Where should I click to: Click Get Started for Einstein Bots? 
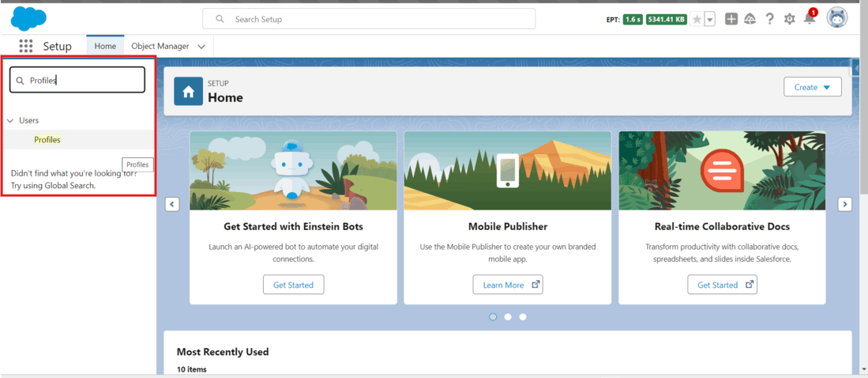tap(293, 285)
